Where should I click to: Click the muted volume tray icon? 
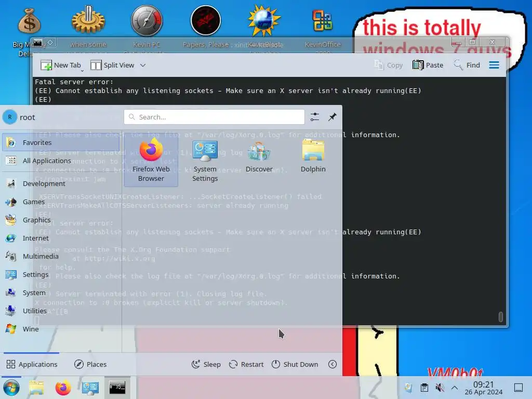pos(440,388)
